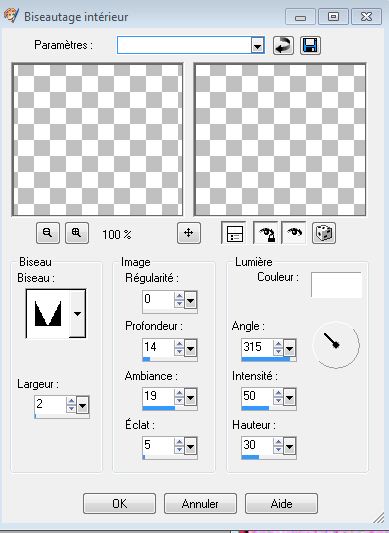Viewport: 389px width, 533px height.
Task: Click the right after preview pane
Action: click(x=280, y=139)
